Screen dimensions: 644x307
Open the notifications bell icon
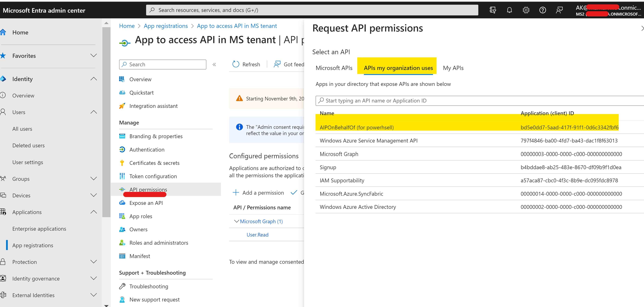click(509, 10)
